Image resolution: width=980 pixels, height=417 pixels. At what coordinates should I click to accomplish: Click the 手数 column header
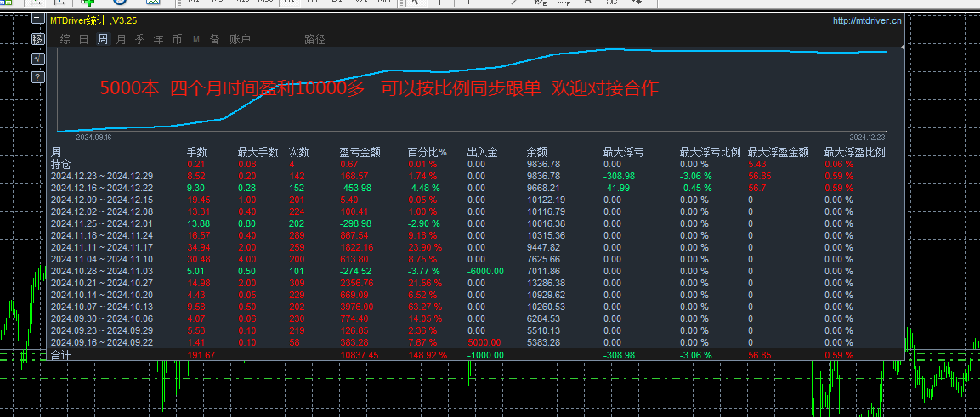tap(197, 152)
